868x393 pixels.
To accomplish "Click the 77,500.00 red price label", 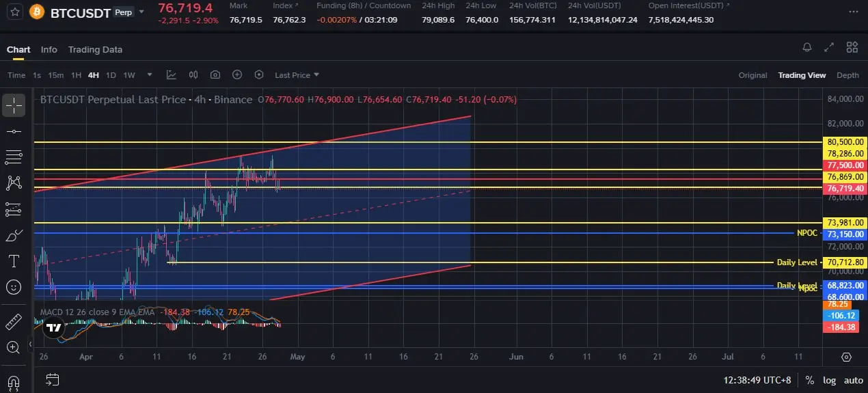I will pos(845,165).
